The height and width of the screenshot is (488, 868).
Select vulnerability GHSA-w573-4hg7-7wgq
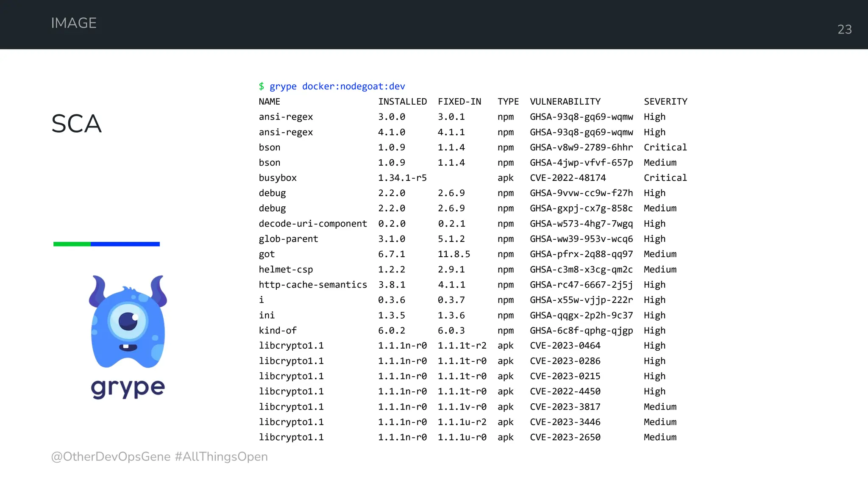point(581,224)
